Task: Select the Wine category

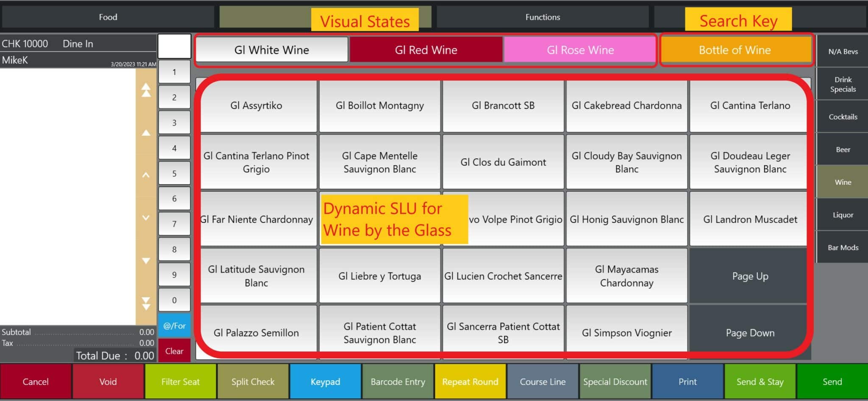Action: 843,182
